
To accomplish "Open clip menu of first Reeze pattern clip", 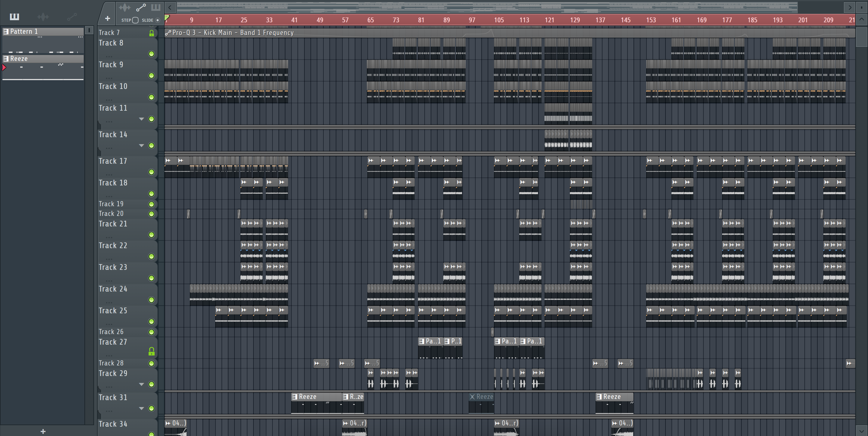I will [x=294, y=397].
